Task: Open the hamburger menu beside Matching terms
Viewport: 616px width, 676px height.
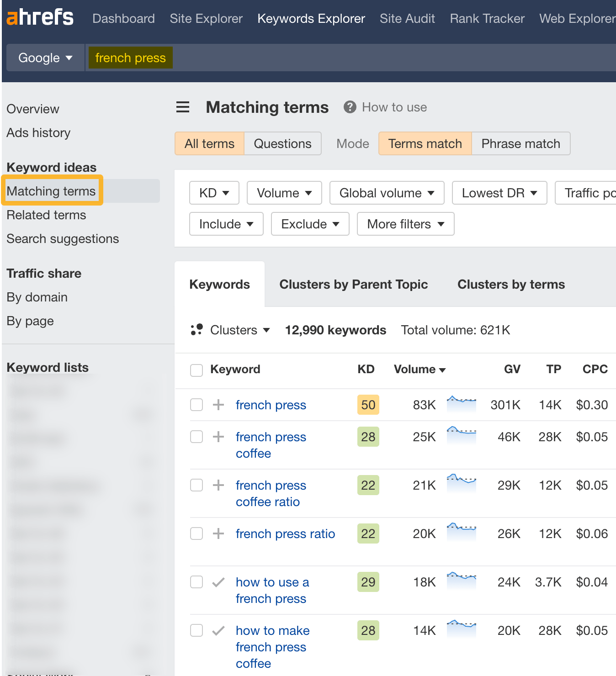Action: coord(182,107)
